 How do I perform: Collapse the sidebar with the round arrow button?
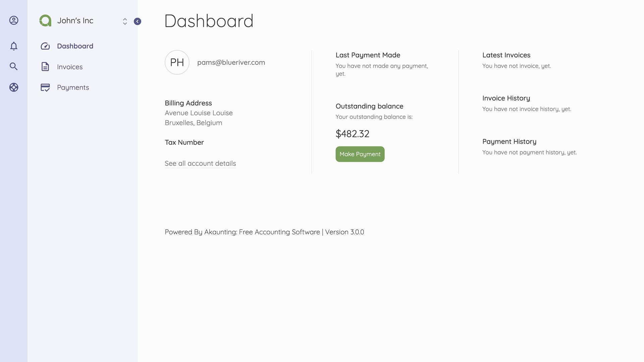(x=138, y=21)
